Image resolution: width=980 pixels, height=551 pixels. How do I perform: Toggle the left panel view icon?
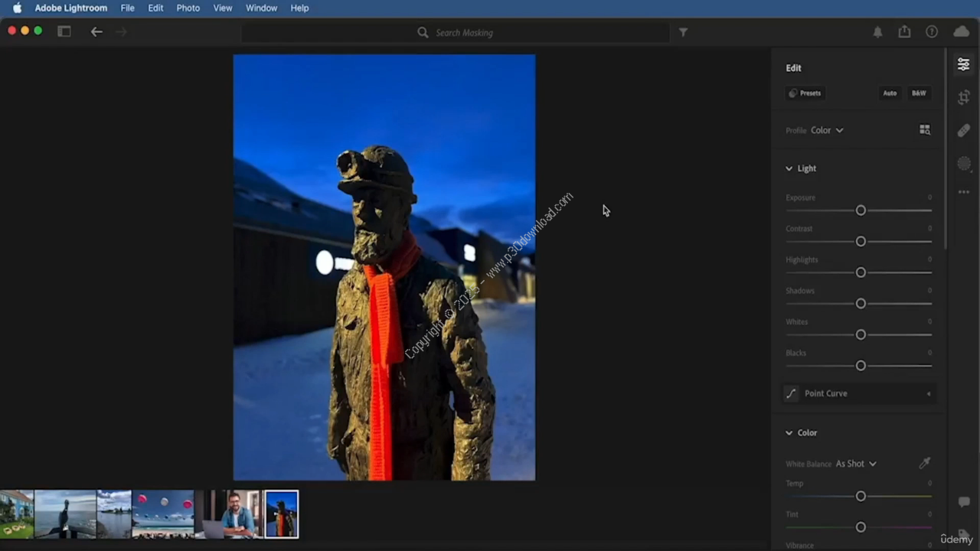pos(64,32)
